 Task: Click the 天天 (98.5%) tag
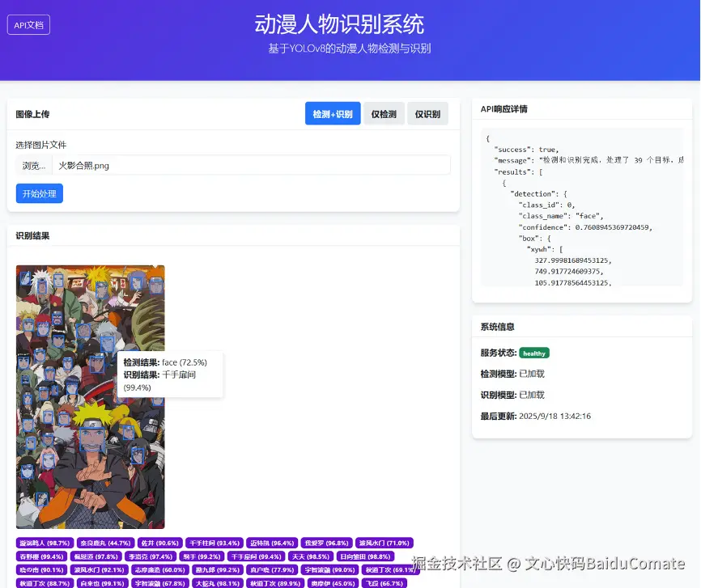pyautogui.click(x=311, y=556)
